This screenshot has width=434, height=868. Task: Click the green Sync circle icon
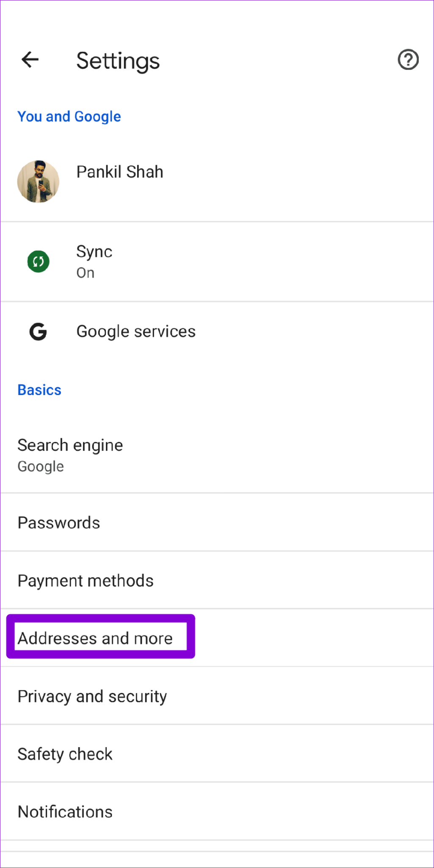(x=38, y=261)
